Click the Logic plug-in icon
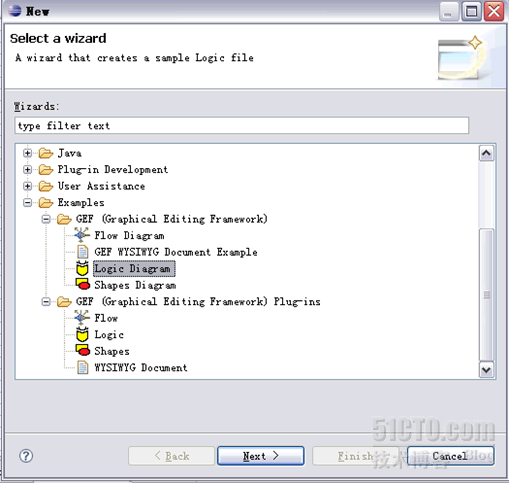The height and width of the screenshot is (483, 509). (x=82, y=334)
